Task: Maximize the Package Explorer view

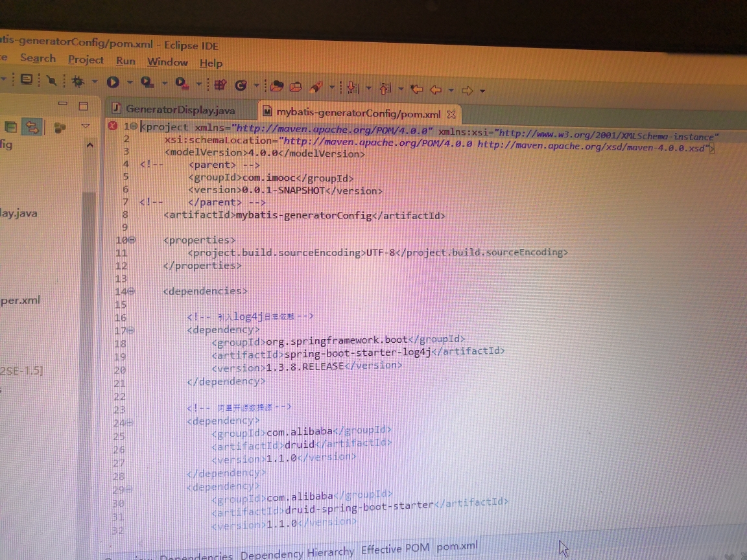Action: click(x=84, y=106)
